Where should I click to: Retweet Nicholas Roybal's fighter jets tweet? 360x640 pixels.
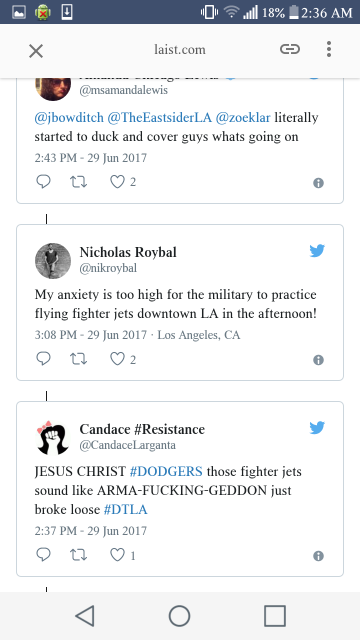(x=78, y=360)
